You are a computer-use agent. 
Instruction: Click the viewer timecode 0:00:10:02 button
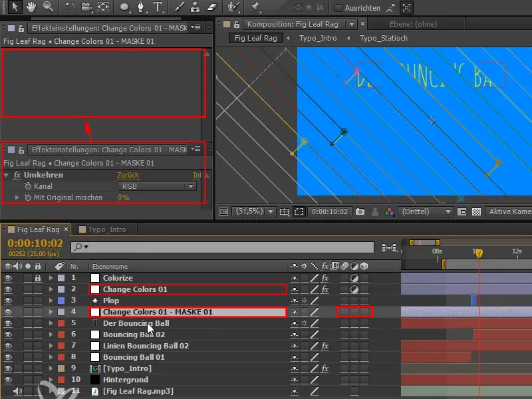click(330, 211)
